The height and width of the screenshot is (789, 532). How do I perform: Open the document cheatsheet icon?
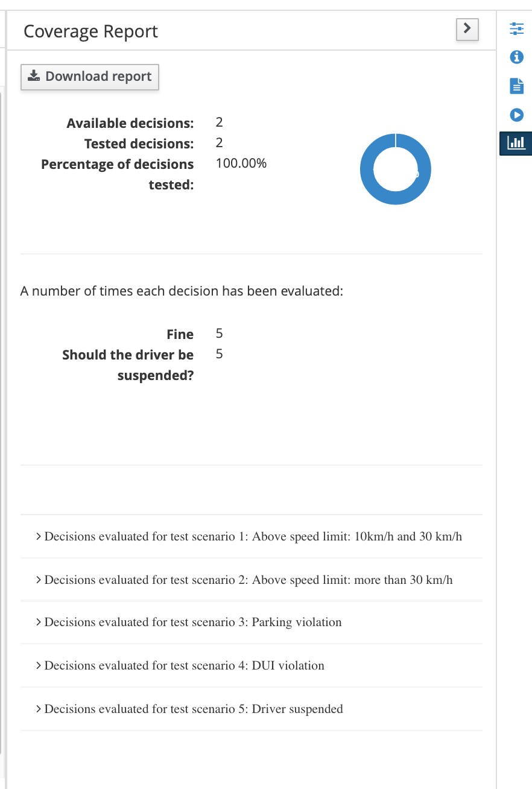tap(517, 86)
